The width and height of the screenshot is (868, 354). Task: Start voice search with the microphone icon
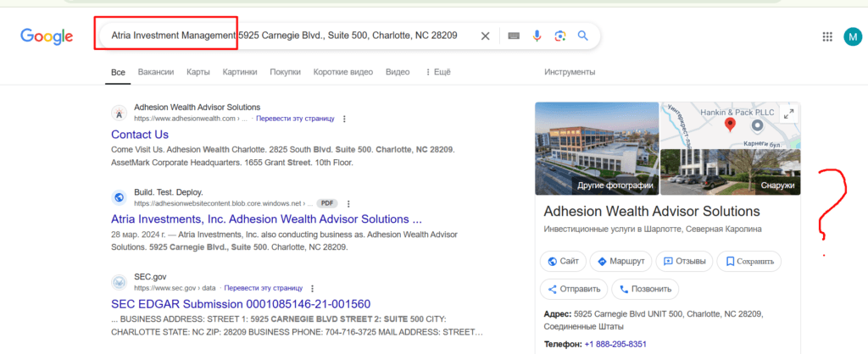[x=537, y=36]
